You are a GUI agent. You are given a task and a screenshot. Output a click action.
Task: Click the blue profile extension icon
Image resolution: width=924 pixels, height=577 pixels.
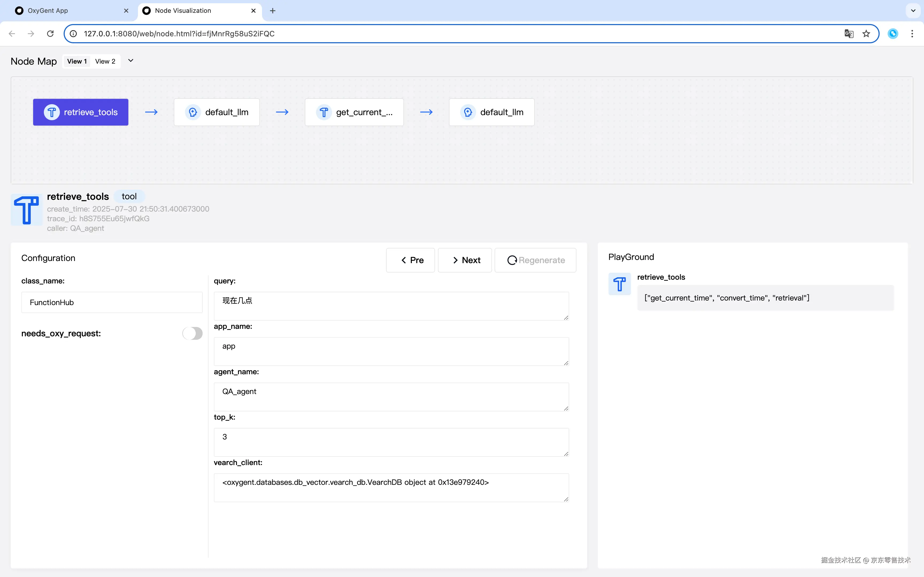point(893,34)
